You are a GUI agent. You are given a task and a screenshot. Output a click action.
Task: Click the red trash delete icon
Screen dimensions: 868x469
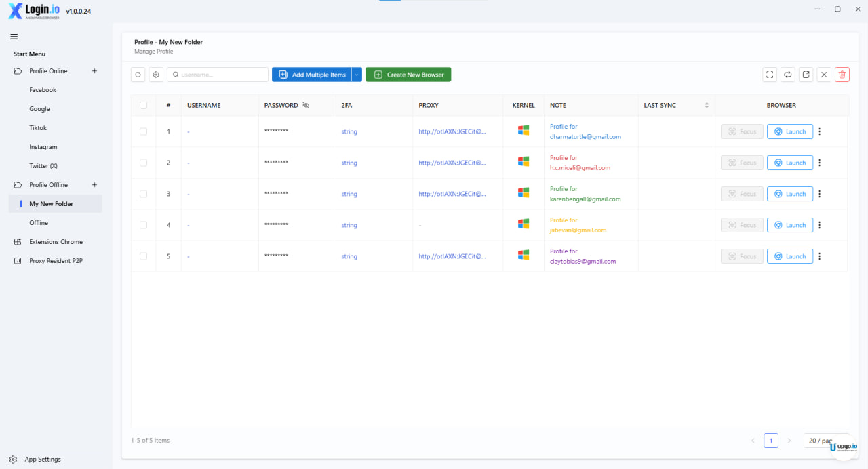tap(842, 75)
